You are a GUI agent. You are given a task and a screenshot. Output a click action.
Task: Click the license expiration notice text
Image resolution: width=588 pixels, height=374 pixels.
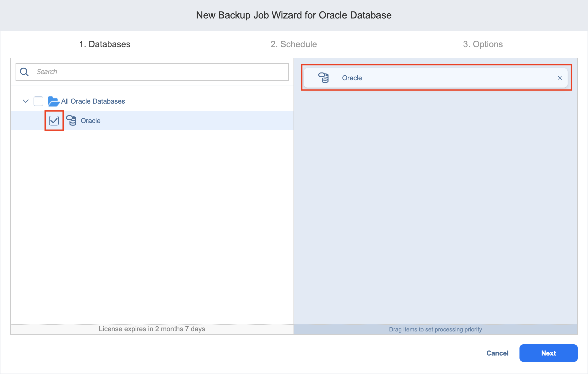(152, 329)
